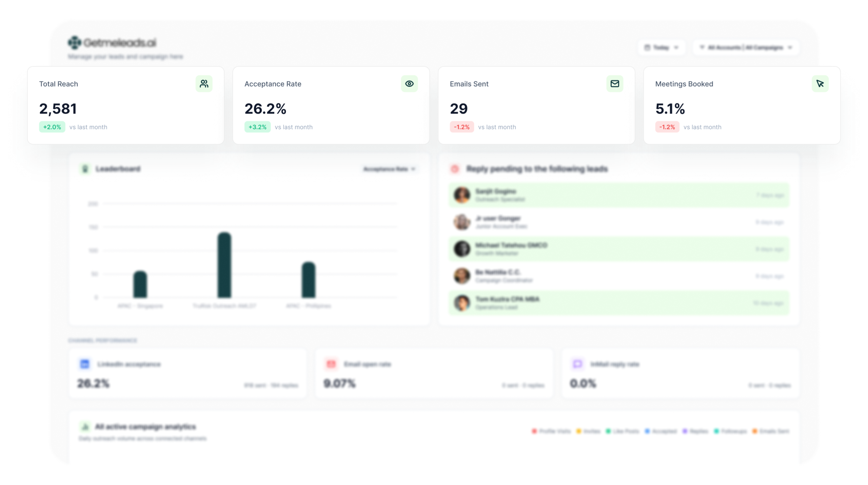Screen dimensions: 868x485
Task: Click the chart icon beside All active campaign analytics
Action: tap(85, 426)
